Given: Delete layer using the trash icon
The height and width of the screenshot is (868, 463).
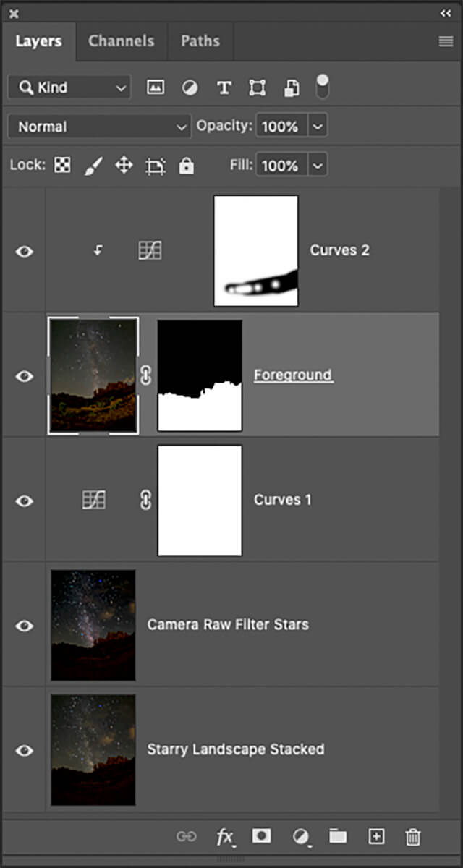Looking at the screenshot, I should [413, 837].
